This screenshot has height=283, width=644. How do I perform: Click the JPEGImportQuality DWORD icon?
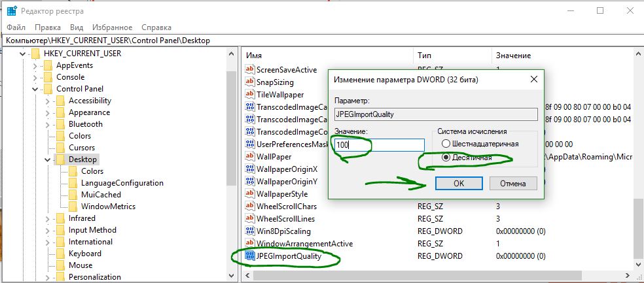(250, 256)
